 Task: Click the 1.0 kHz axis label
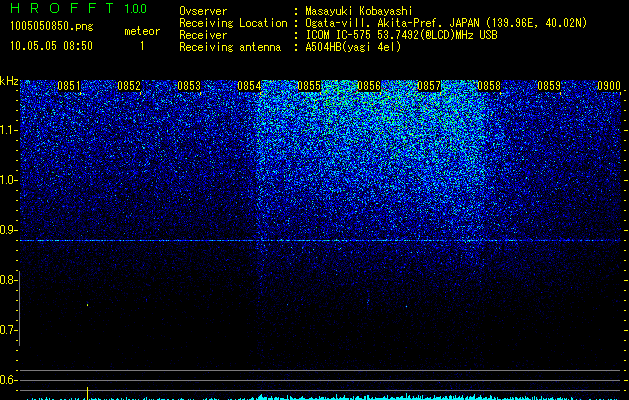pos(9,180)
